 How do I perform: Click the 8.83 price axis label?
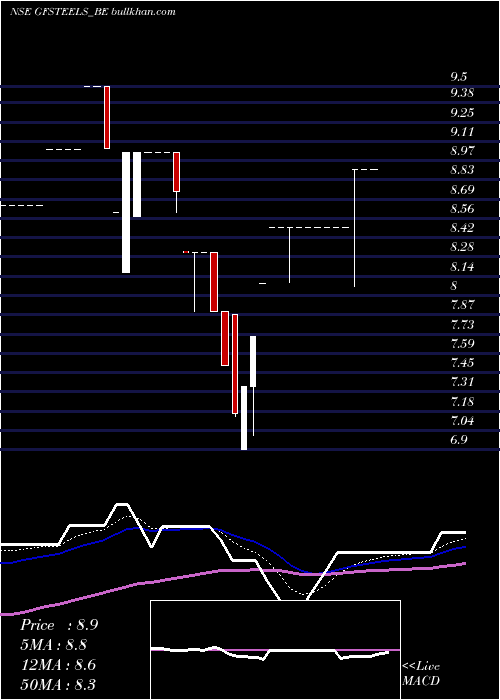[462, 170]
